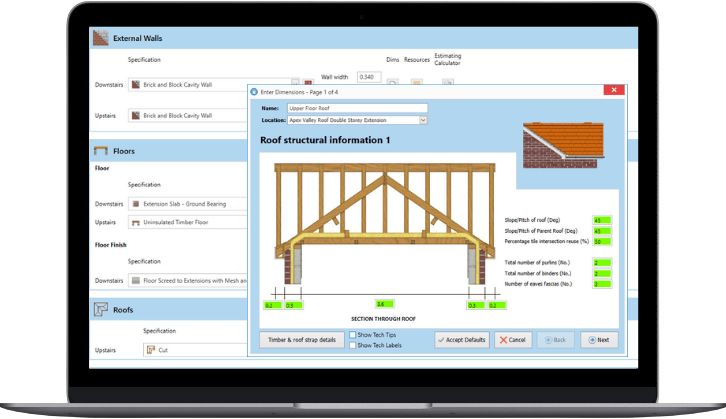Click the Accept Defaults button
Image resolution: width=726 pixels, height=419 pixels.
[x=462, y=340]
